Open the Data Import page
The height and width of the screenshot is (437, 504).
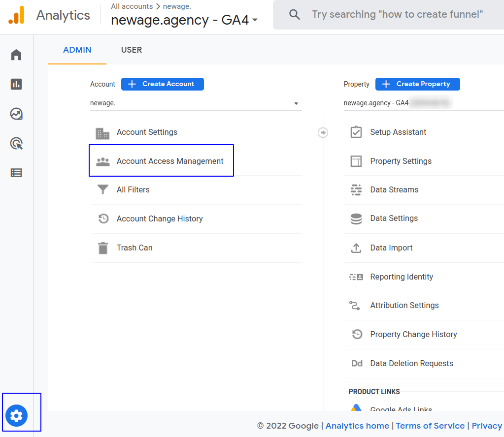tap(391, 248)
